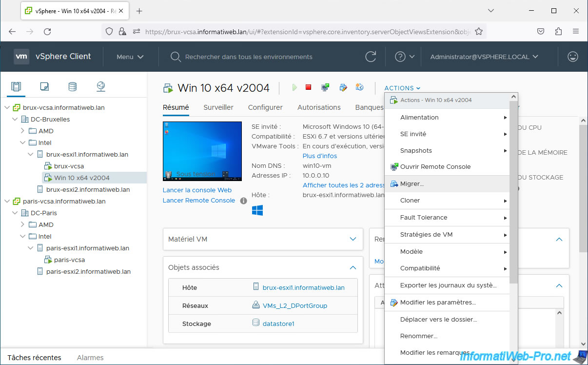588x365 pixels.
Task: Open Alimentation submenu
Action: tap(448, 117)
